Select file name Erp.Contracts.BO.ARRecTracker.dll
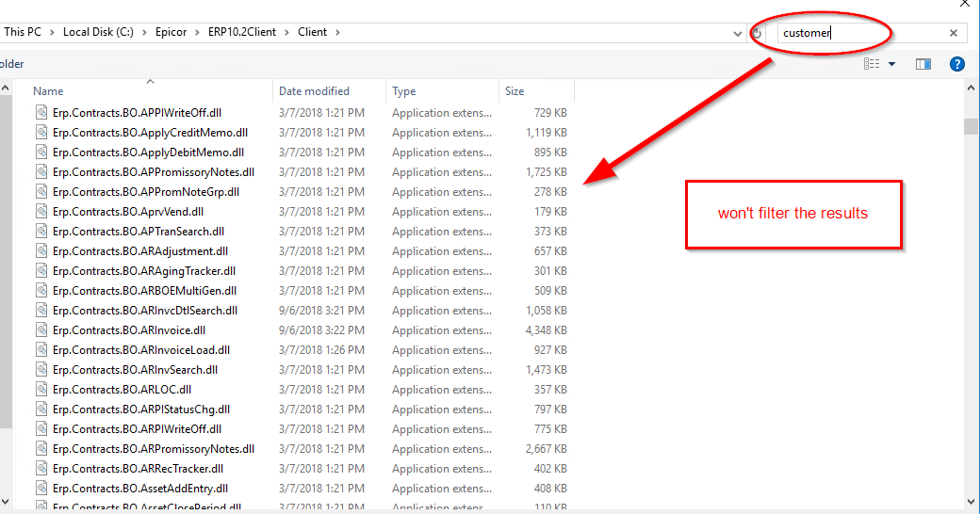This screenshot has height=514, width=980. (139, 469)
